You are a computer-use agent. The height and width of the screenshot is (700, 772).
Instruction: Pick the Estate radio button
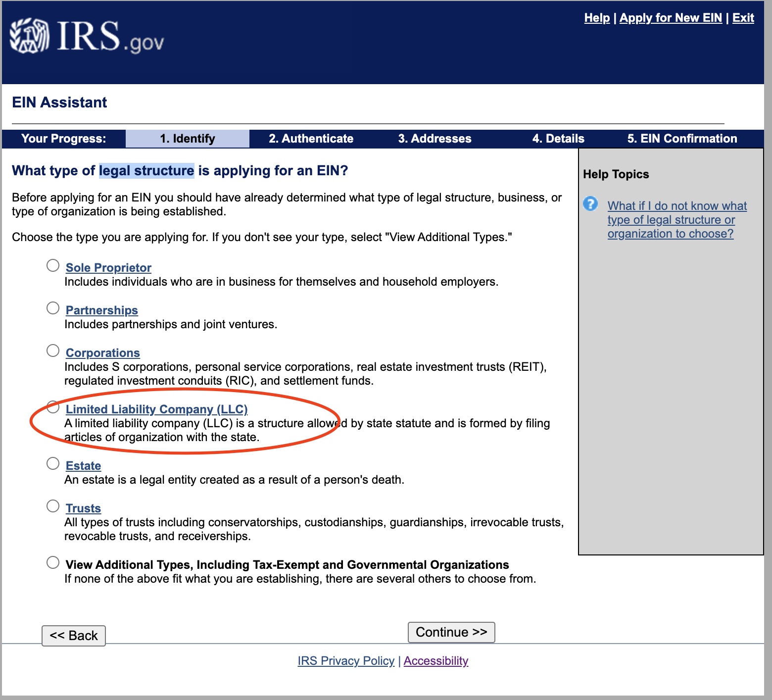(x=53, y=464)
